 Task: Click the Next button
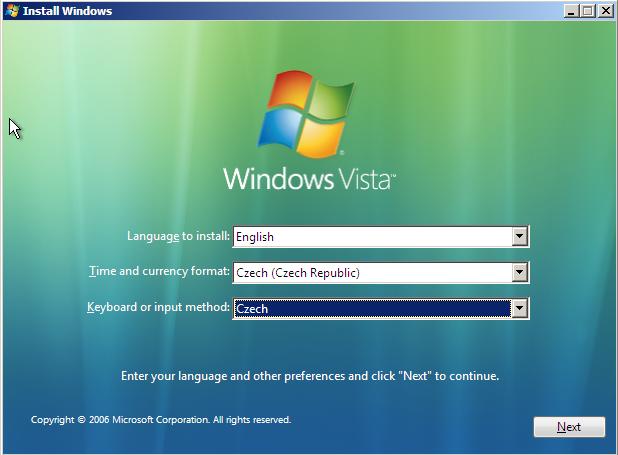tap(569, 427)
